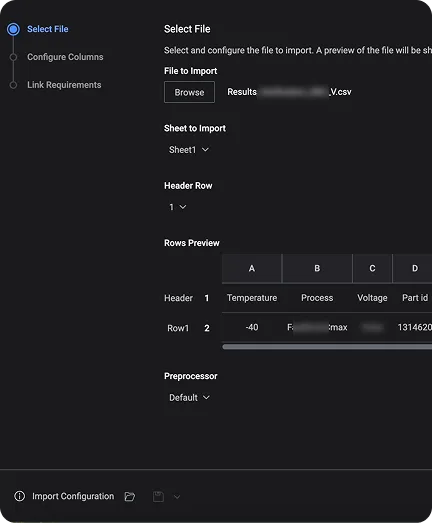
Task: Select column B header
Action: coord(317,268)
